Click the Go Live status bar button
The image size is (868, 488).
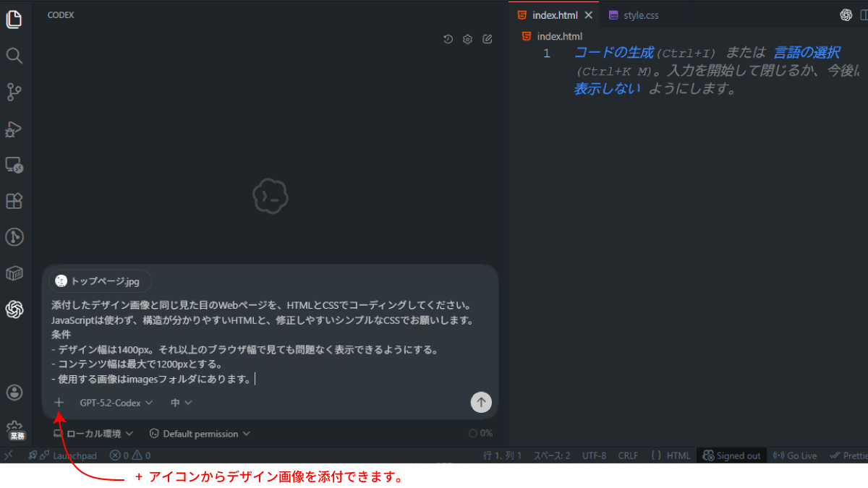coord(794,455)
